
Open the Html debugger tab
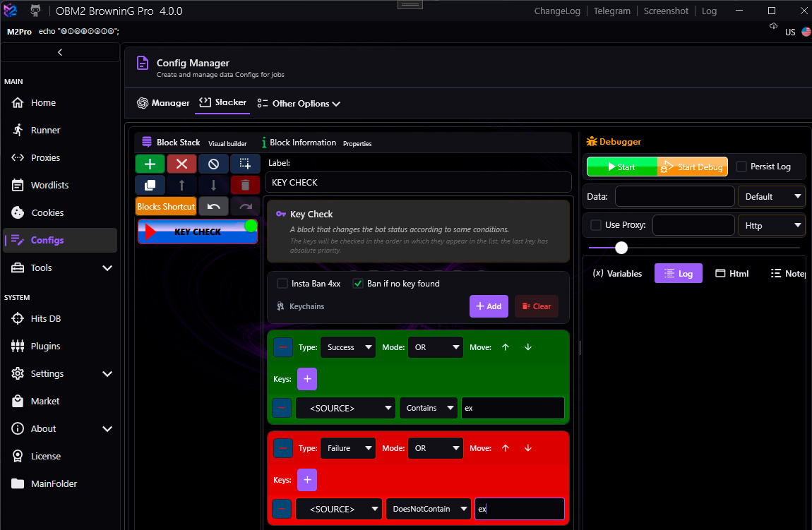point(732,273)
